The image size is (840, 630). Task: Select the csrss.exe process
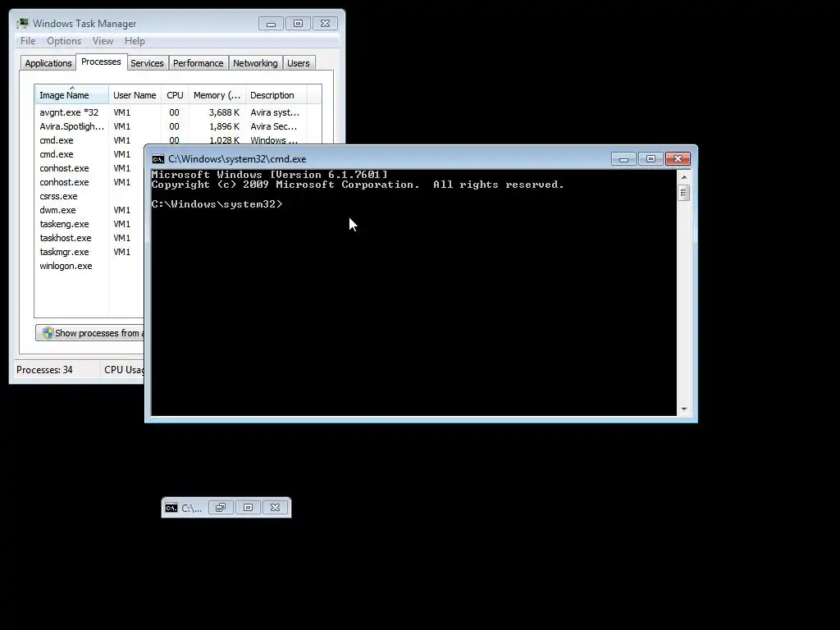pos(58,196)
